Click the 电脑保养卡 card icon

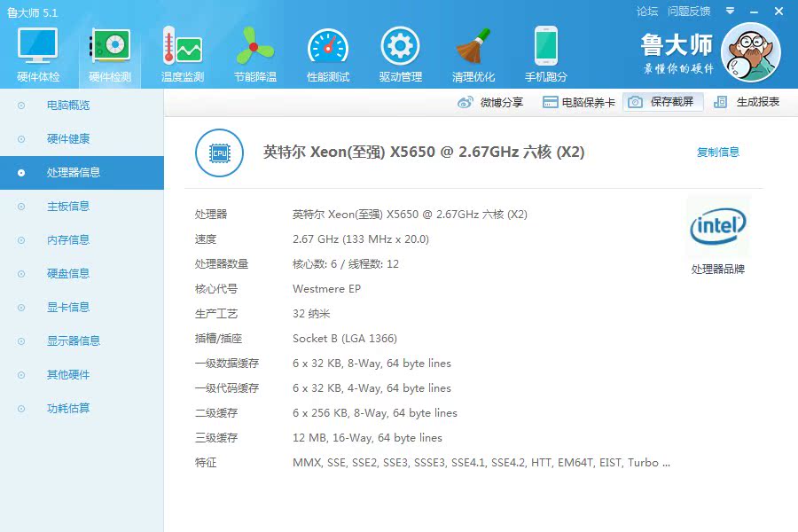(550, 102)
